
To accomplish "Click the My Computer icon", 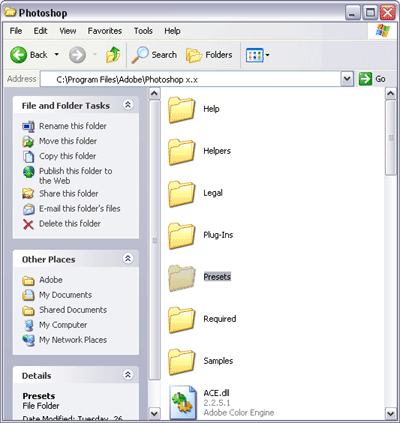I will (29, 325).
